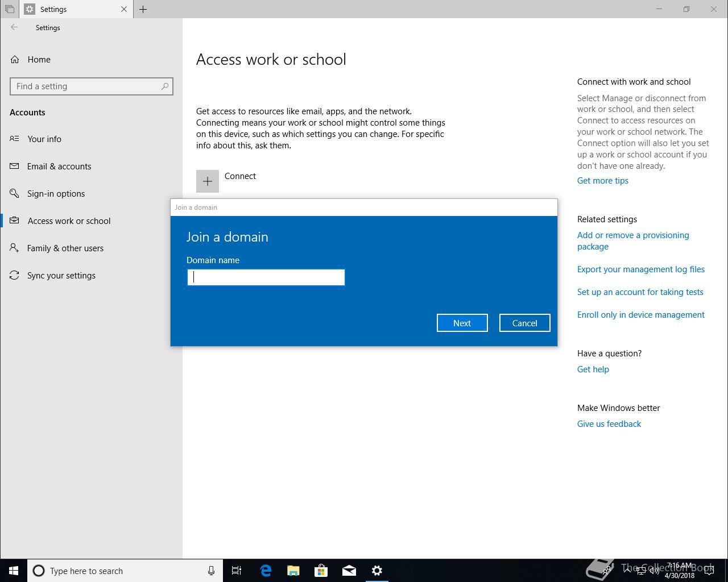Image resolution: width=728 pixels, height=582 pixels.
Task: Open Sync your settings page
Action: (x=61, y=275)
